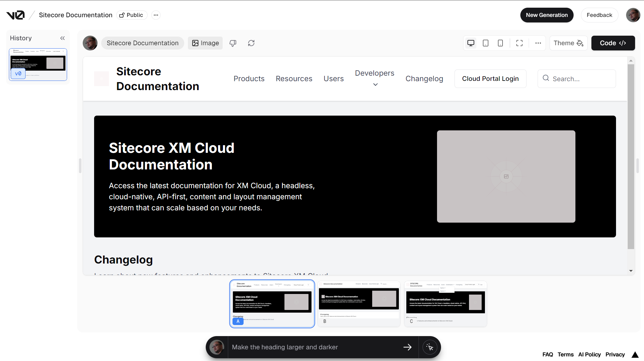View generated Code
This screenshot has height=361, width=644.
[613, 43]
